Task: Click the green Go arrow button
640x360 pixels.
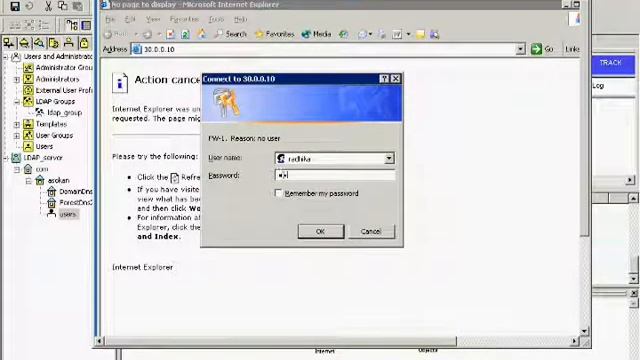Action: click(536, 49)
